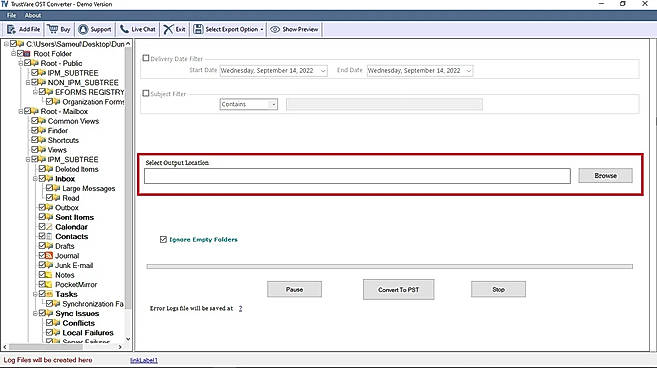Click the Drafts folder icon
Viewport: 657px width, 368px height.
click(x=49, y=246)
